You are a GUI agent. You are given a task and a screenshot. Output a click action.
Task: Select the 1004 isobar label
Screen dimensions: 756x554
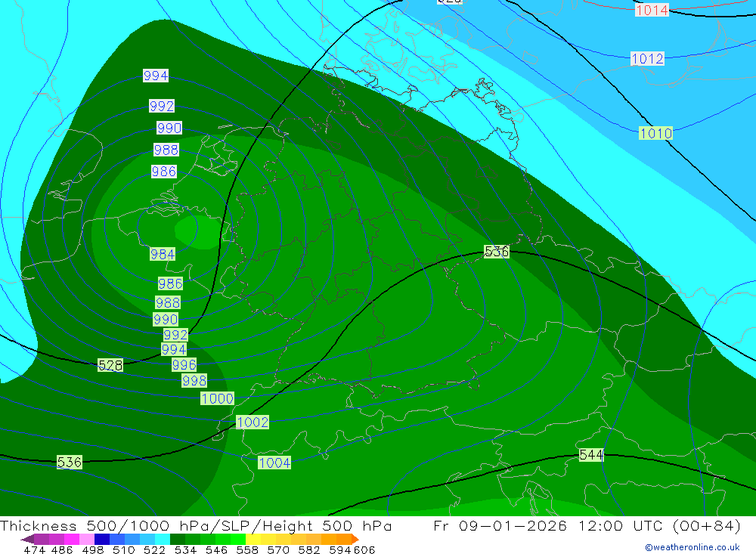pyautogui.click(x=274, y=463)
